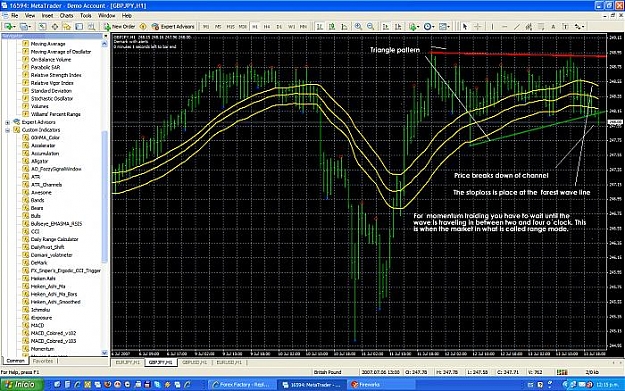Select the Trendline drawing tool
This screenshot has width=625, height=391.
pos(517,27)
